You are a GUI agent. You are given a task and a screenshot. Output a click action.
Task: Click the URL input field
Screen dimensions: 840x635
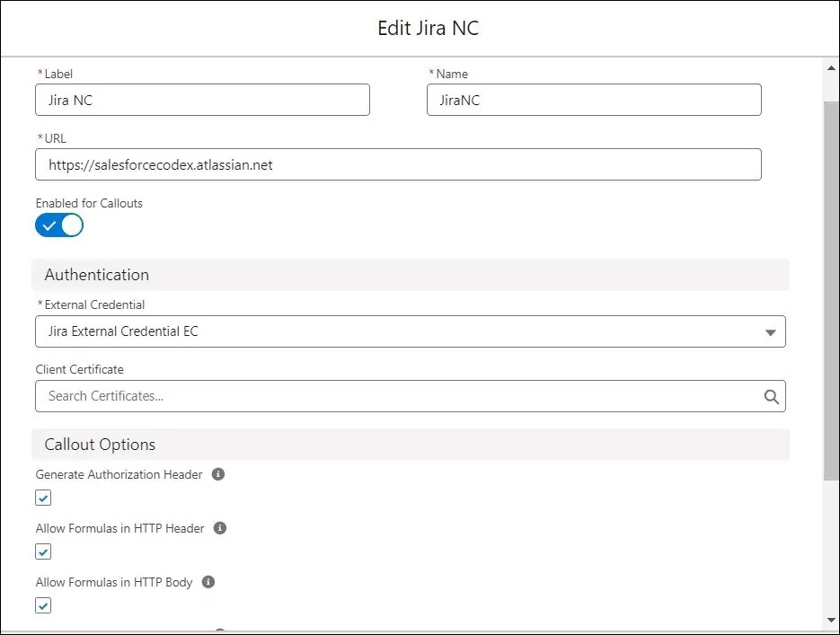(399, 164)
